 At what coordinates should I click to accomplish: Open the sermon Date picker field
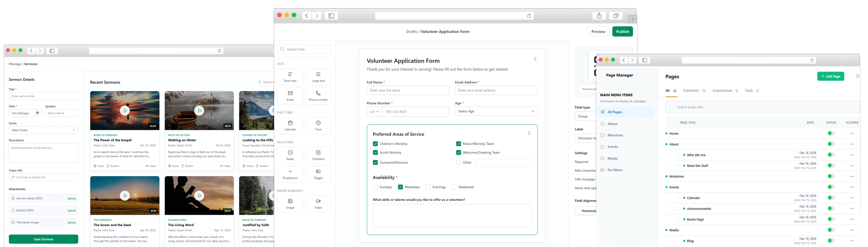(x=25, y=113)
